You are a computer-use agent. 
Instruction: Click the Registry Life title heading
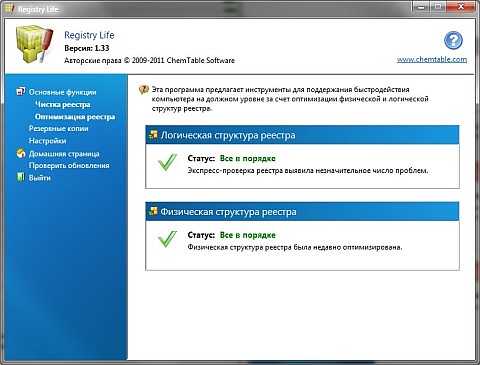tap(89, 35)
